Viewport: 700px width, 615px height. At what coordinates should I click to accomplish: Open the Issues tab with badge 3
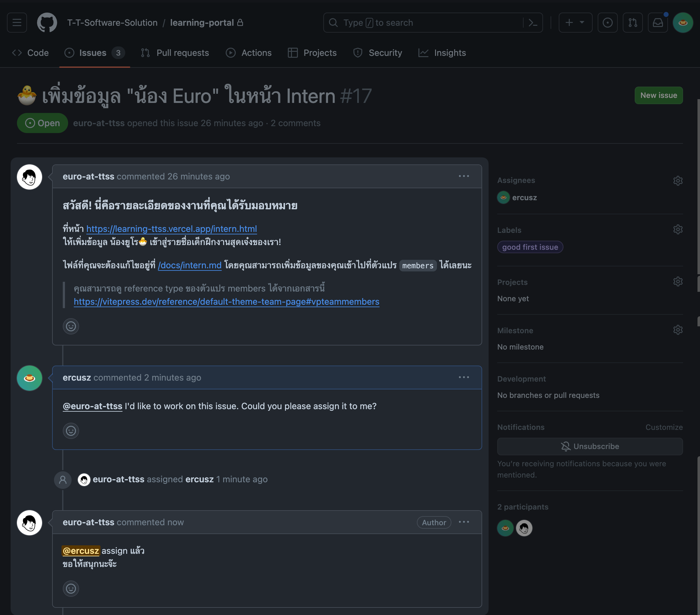tap(93, 52)
